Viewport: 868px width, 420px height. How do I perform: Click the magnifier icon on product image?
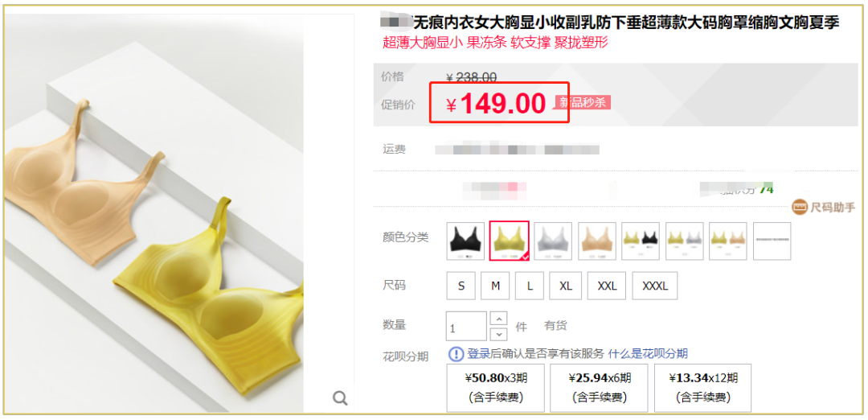coord(340,397)
